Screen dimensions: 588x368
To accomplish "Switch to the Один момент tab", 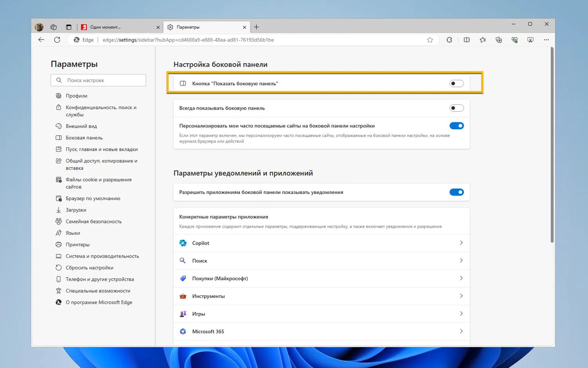I will point(120,27).
